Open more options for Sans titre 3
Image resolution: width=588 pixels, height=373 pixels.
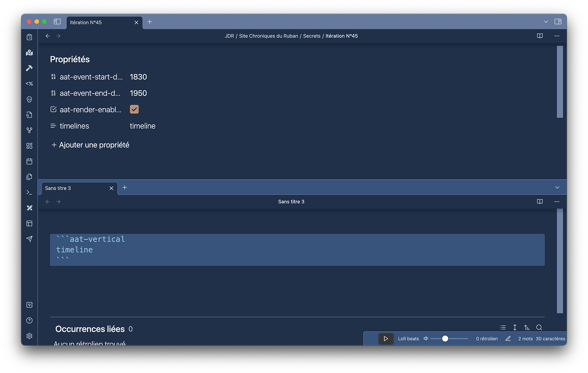coord(557,201)
